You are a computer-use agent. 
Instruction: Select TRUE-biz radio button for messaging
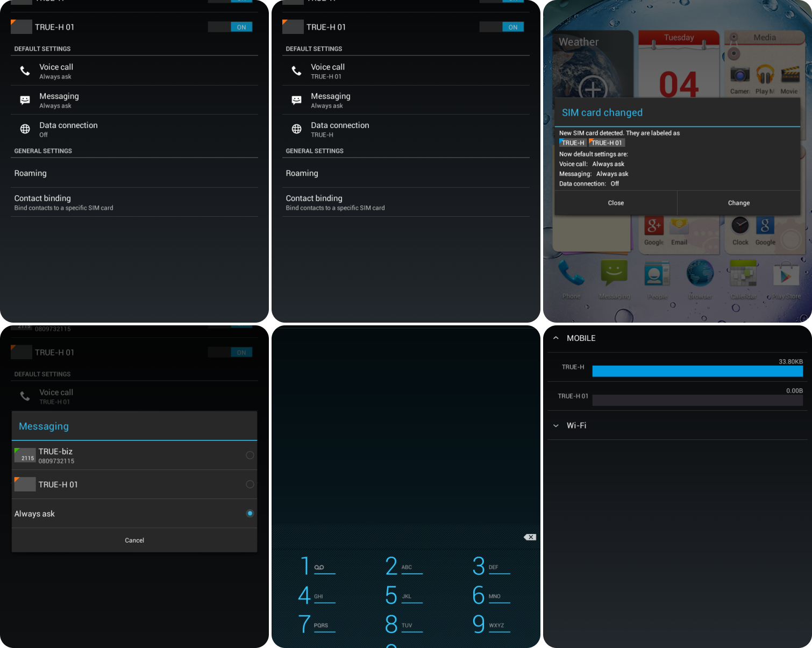[250, 455]
